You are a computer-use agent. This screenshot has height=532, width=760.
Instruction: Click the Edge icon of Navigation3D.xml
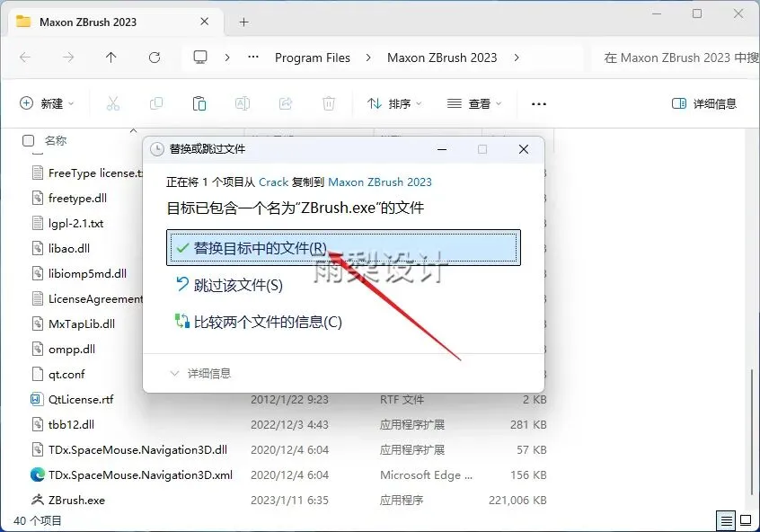point(38,474)
